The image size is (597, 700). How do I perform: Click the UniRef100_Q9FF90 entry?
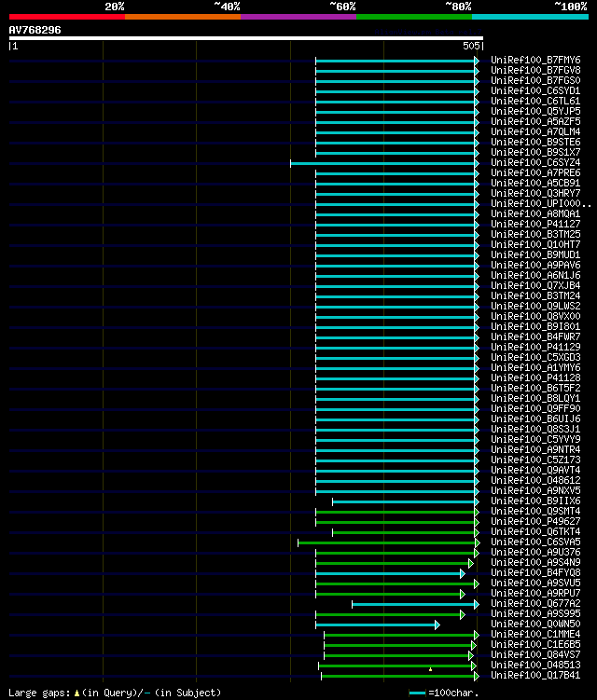pyautogui.click(x=535, y=409)
